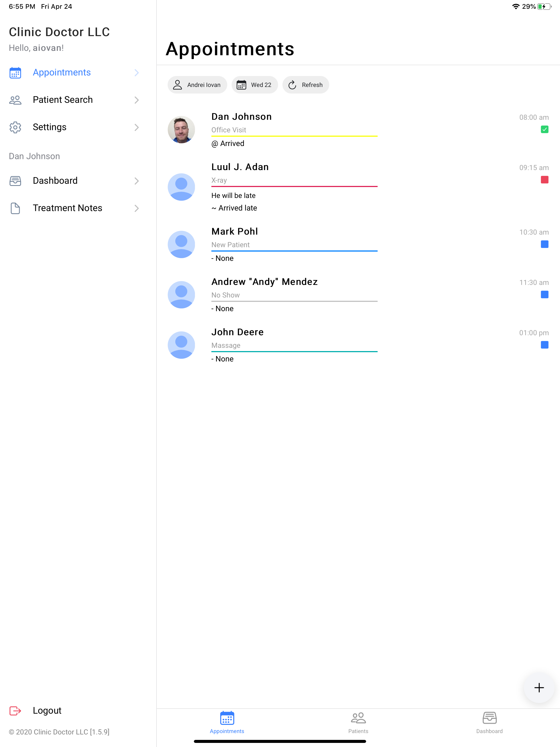
Task: Check the battery charging icon
Action: [544, 6]
